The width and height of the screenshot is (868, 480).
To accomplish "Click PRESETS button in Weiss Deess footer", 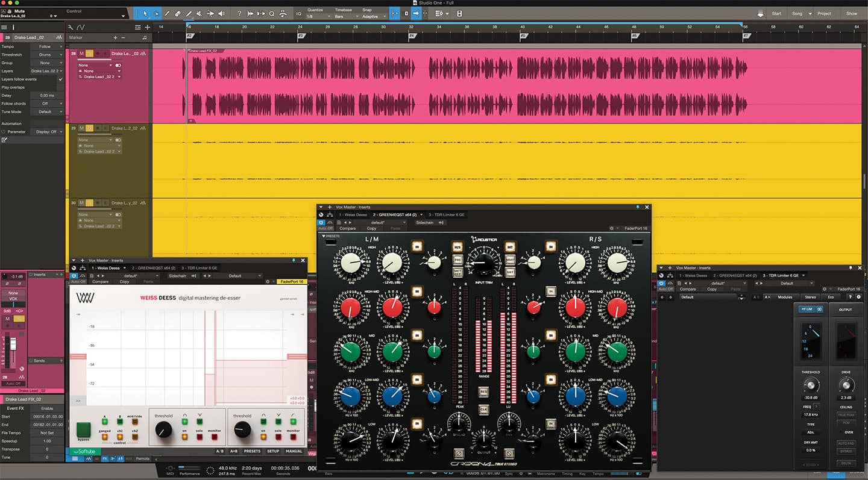I will (x=252, y=451).
